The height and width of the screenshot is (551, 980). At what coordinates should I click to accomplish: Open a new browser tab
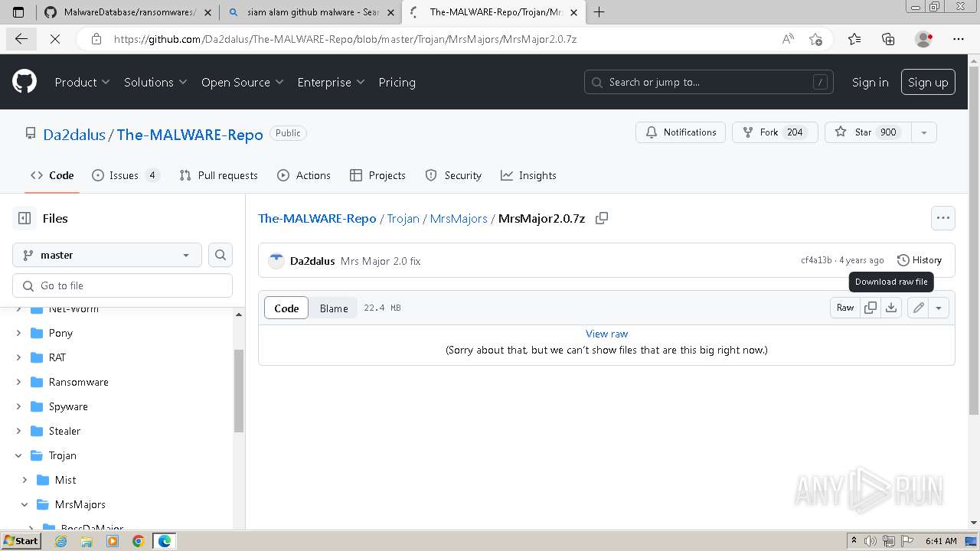coord(599,12)
